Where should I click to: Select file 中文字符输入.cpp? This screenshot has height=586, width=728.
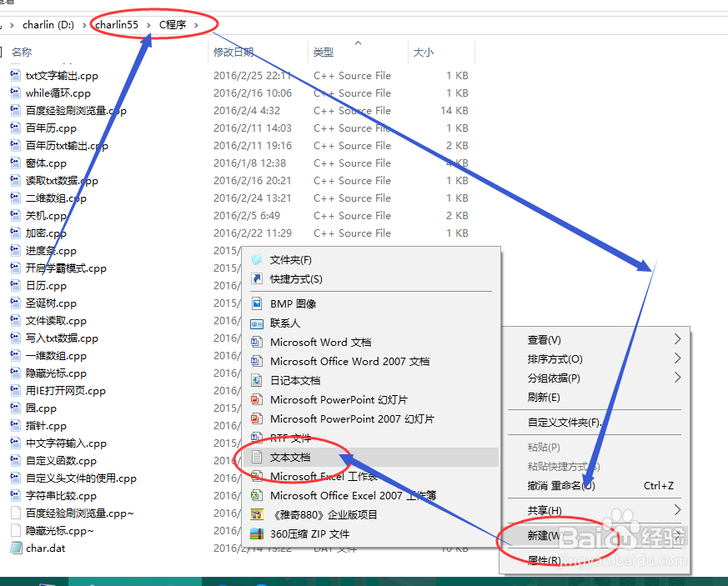click(66, 443)
